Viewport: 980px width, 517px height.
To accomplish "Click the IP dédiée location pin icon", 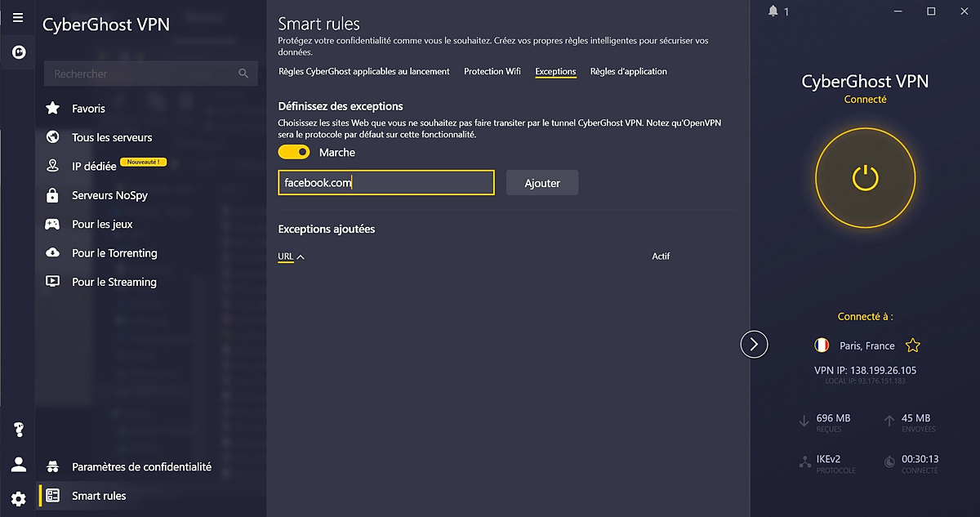I will pyautogui.click(x=52, y=166).
